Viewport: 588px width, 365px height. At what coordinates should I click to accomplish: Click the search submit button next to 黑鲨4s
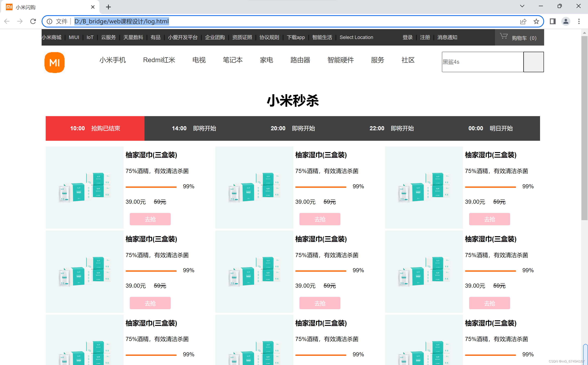coord(533,62)
